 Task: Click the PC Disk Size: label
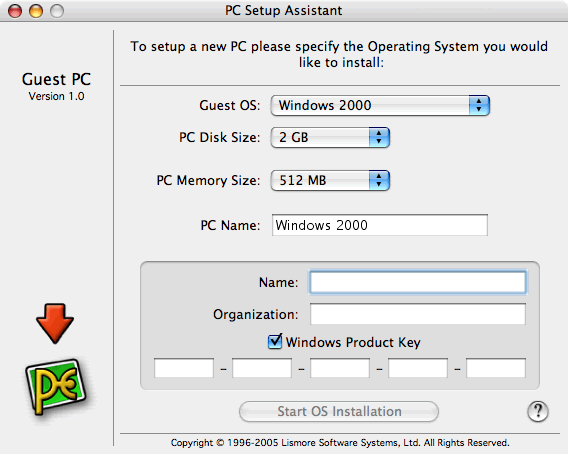point(220,137)
